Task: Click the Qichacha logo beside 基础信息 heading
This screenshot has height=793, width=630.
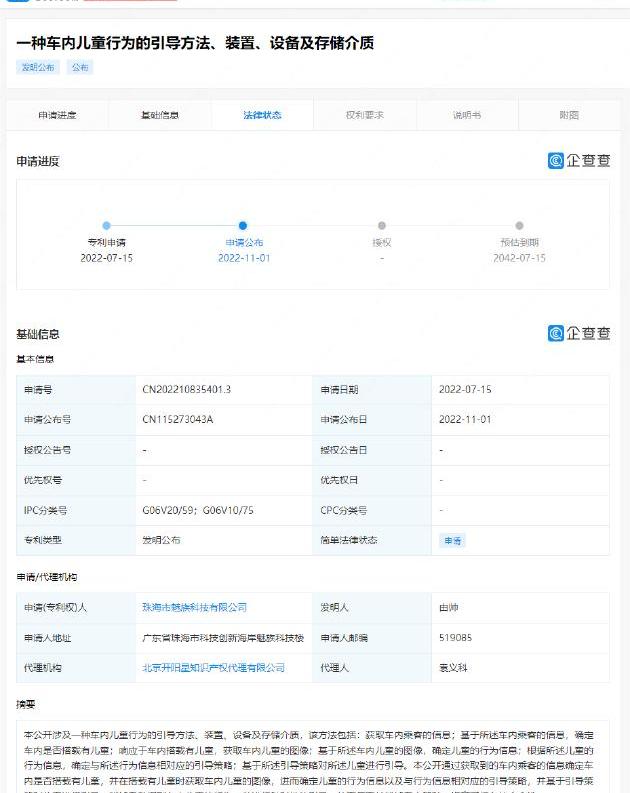Action: (578, 334)
